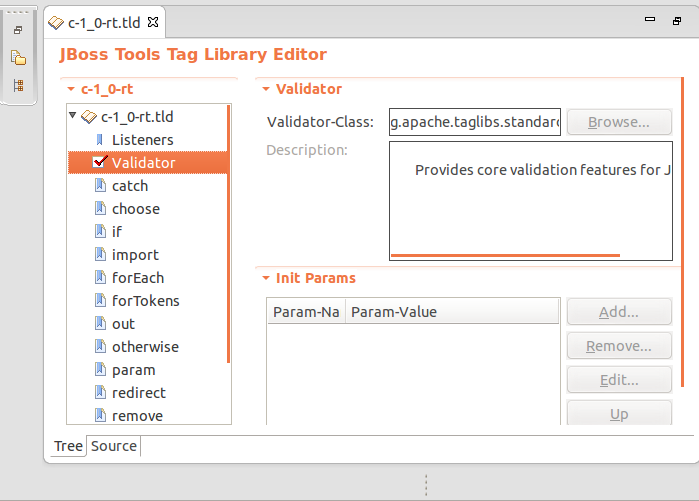The height and width of the screenshot is (501, 699).
Task: Click in the Validator-Class text field
Action: pyautogui.click(x=475, y=122)
